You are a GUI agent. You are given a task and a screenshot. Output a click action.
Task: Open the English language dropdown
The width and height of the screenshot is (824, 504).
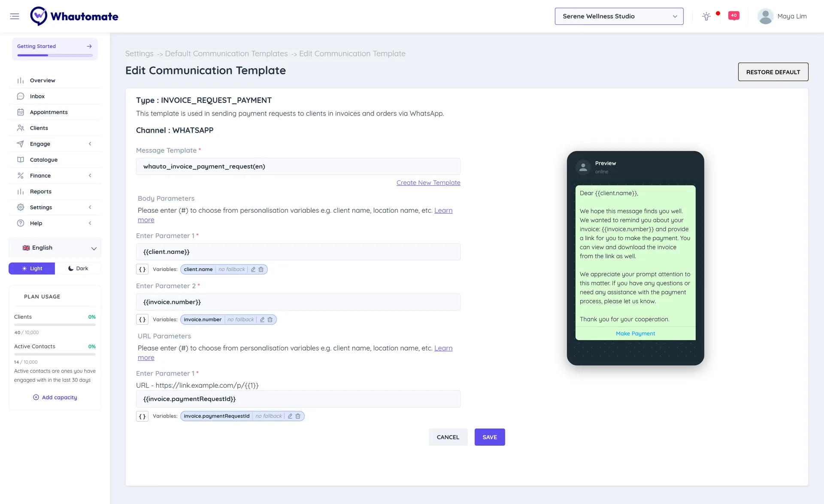(55, 248)
